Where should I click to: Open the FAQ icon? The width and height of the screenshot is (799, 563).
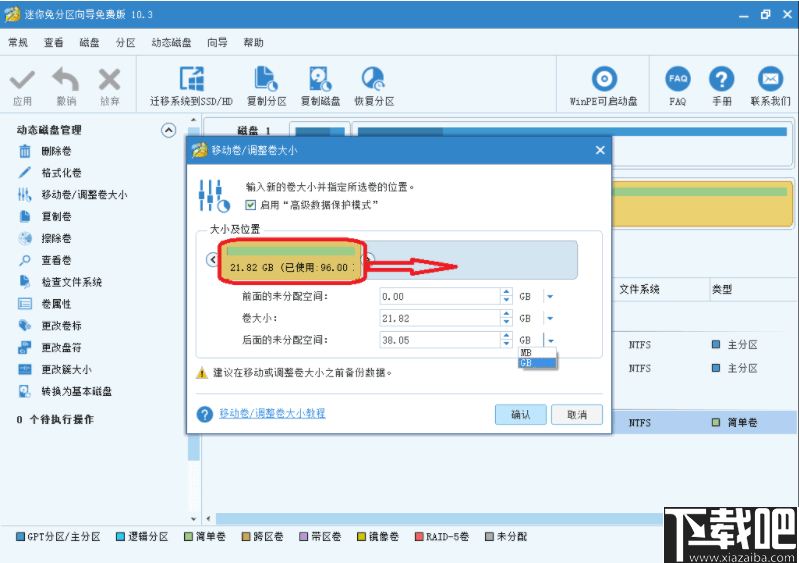click(x=678, y=79)
